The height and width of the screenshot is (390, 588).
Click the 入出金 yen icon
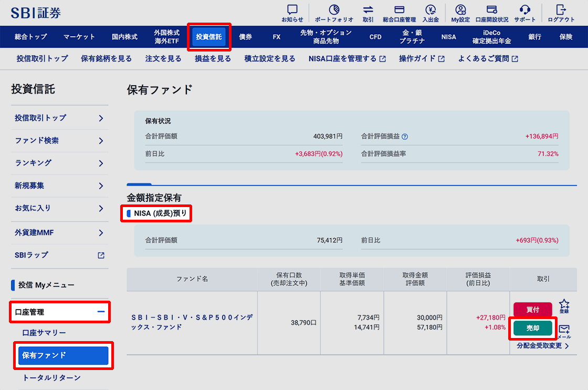[x=430, y=9]
